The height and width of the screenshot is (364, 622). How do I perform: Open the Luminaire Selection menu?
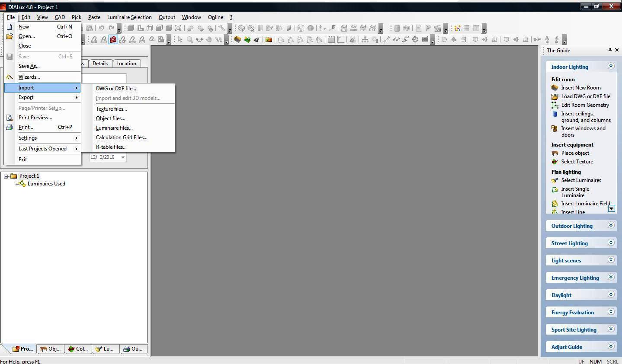click(129, 17)
